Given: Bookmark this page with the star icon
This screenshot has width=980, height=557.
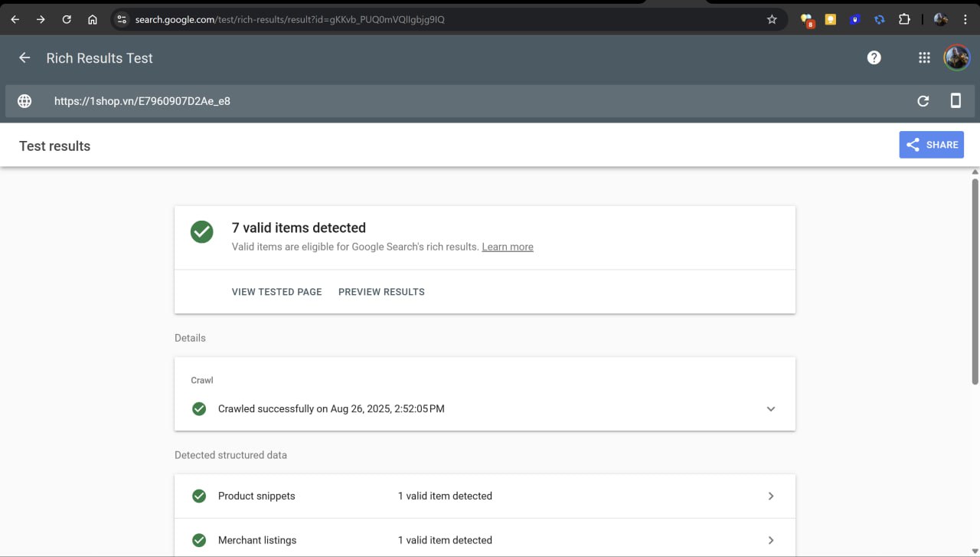Looking at the screenshot, I should click(772, 19).
